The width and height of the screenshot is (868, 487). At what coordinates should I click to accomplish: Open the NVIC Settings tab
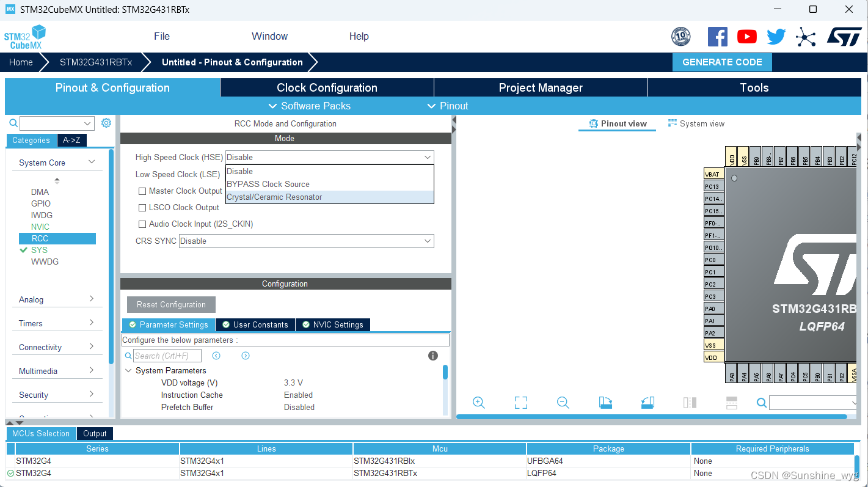(333, 324)
